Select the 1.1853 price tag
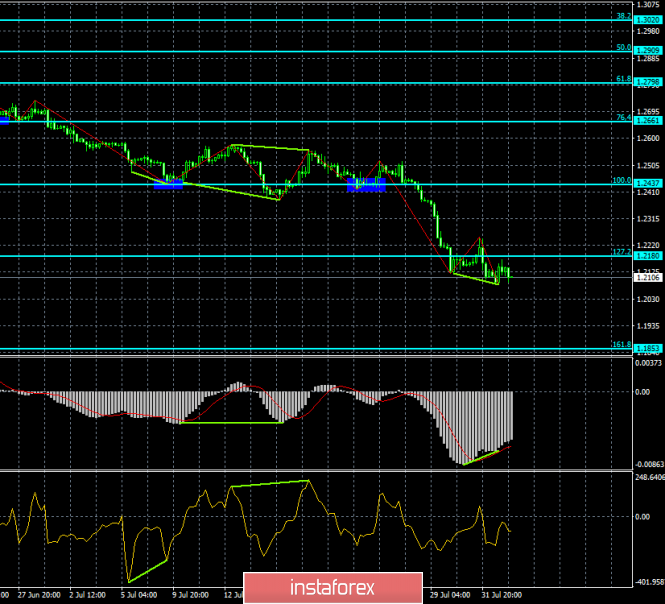The image size is (665, 604). 648,348
